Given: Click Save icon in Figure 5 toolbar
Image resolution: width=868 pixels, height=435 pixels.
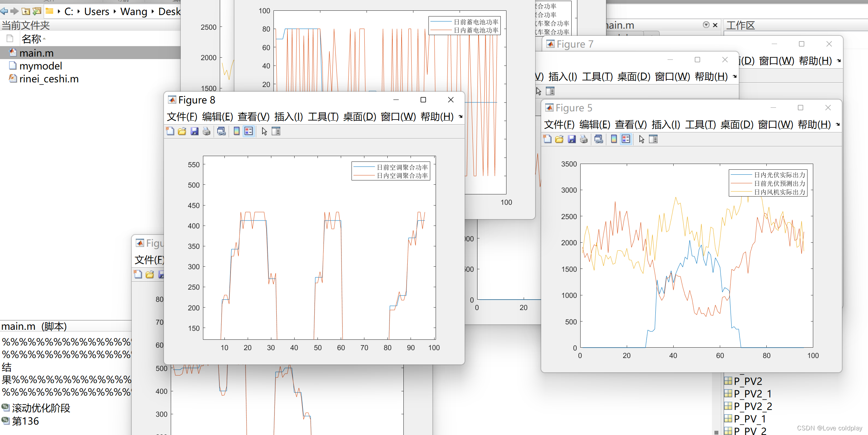Looking at the screenshot, I should (x=572, y=139).
